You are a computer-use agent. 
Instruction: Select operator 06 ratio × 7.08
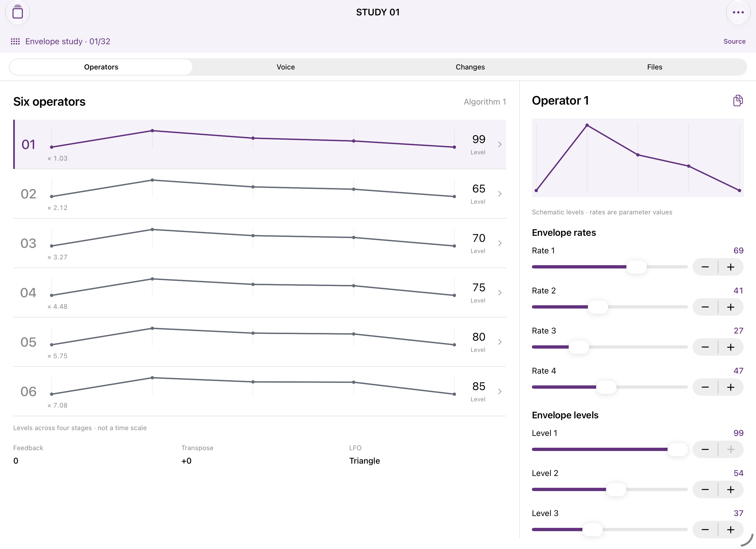(x=57, y=405)
